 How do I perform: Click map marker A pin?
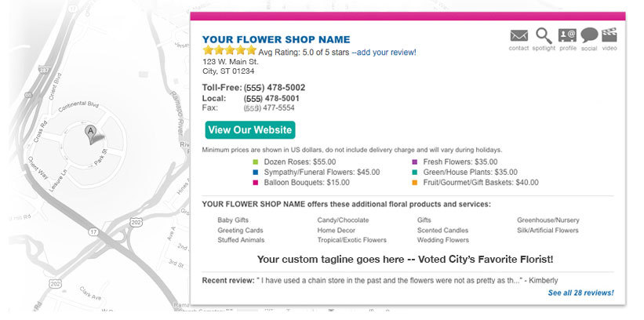coord(90,135)
